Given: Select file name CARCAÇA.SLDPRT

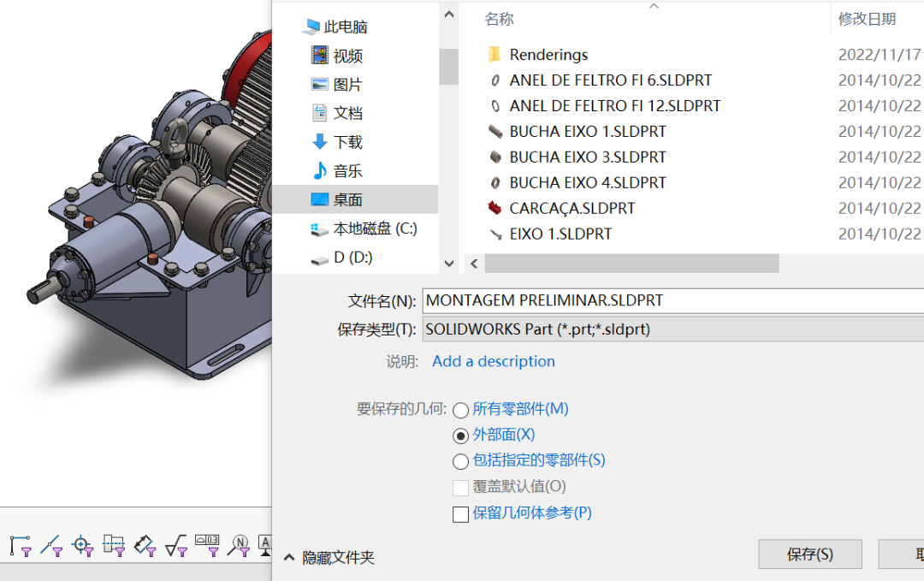Looking at the screenshot, I should click(x=572, y=209).
